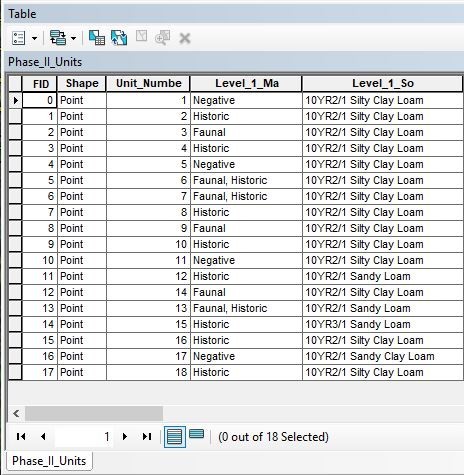Click '10YR3/1 Sandy Loam' cell
This screenshot has width=464, height=475.
point(383,324)
